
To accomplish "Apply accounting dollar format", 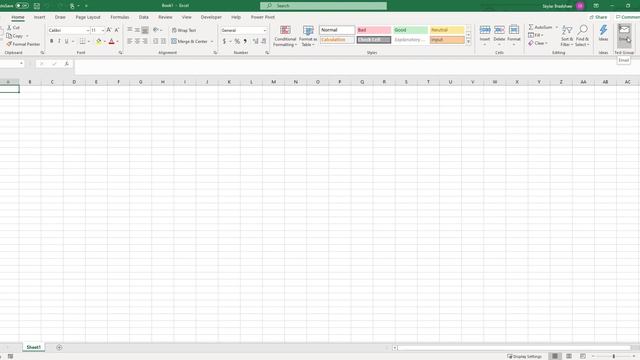I will click(x=224, y=41).
